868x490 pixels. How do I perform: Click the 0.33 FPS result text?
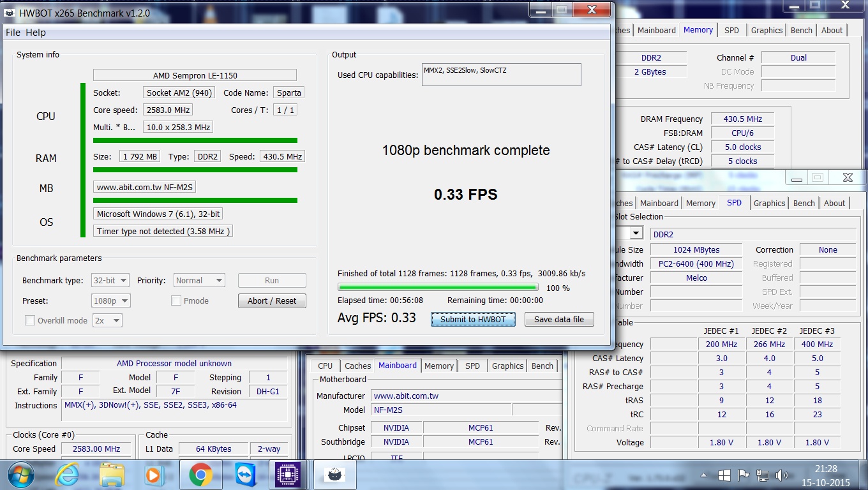click(465, 195)
